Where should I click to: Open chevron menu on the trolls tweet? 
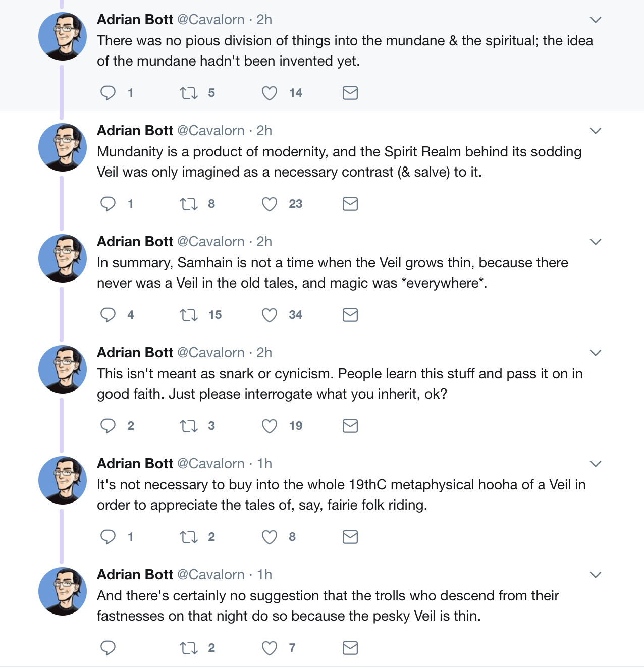tap(596, 575)
